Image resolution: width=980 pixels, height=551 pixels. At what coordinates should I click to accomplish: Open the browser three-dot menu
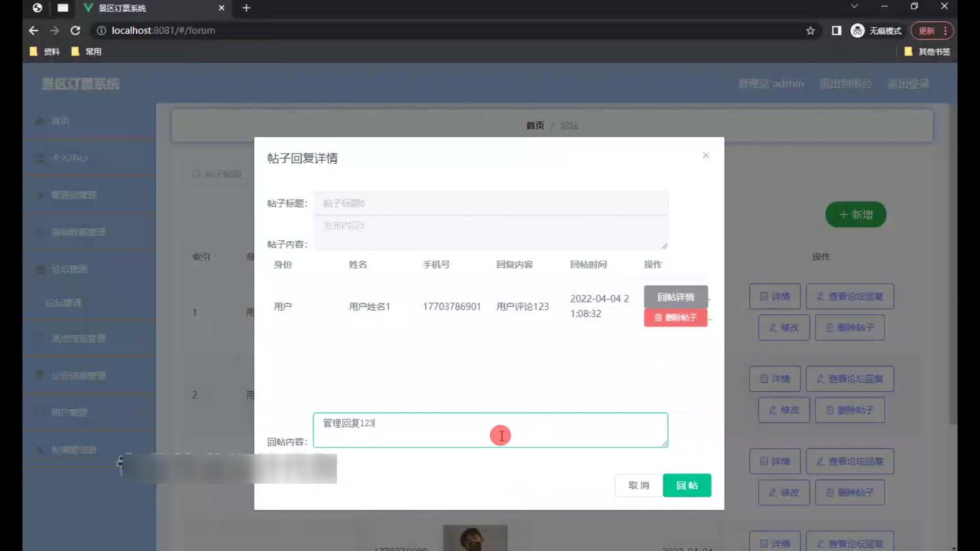(x=945, y=31)
